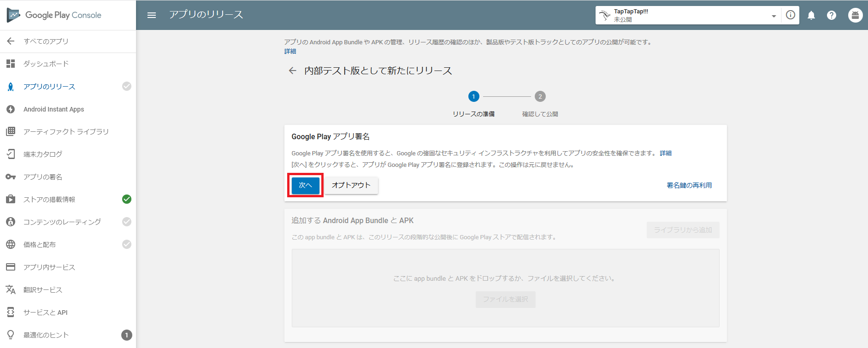Click the 端末カタログ device icon
The image size is (868, 348).
pos(11,154)
